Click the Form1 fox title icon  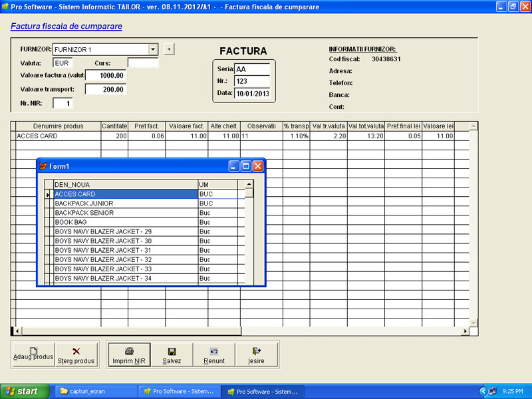pyautogui.click(x=43, y=166)
